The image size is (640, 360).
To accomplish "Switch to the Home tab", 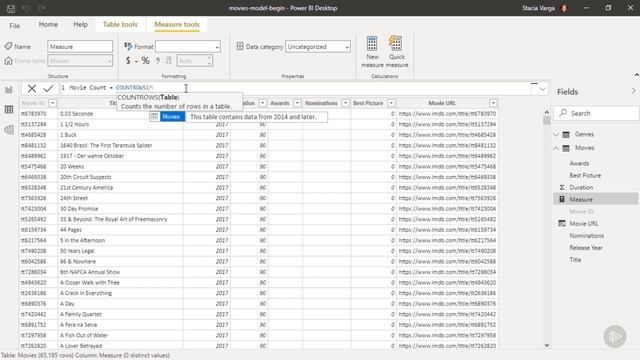I will pyautogui.click(x=48, y=24).
